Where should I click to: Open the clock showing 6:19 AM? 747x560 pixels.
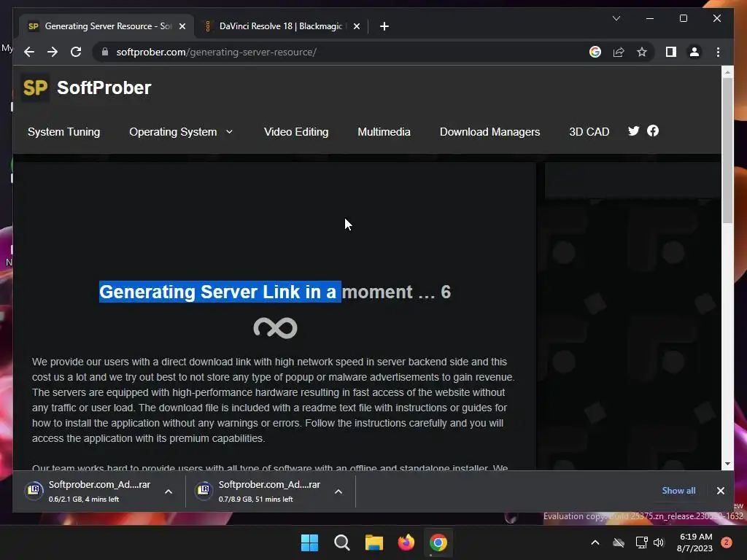[695, 542]
